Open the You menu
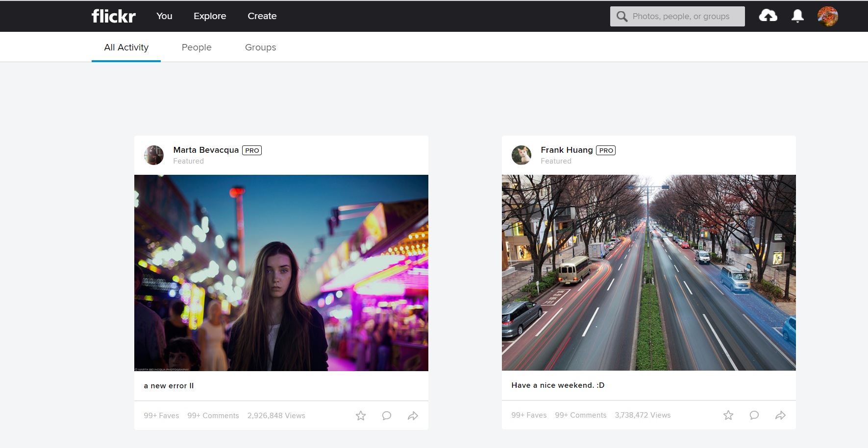This screenshot has height=448, width=868. (164, 16)
